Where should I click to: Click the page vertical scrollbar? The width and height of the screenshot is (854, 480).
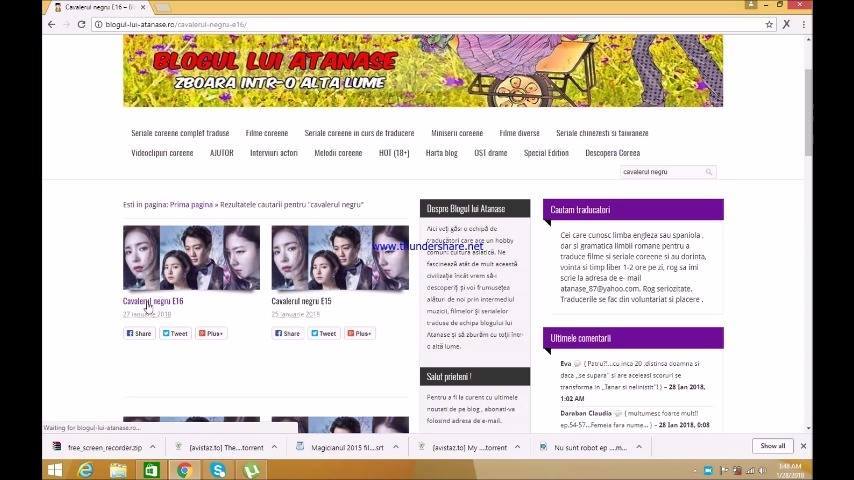(808, 112)
